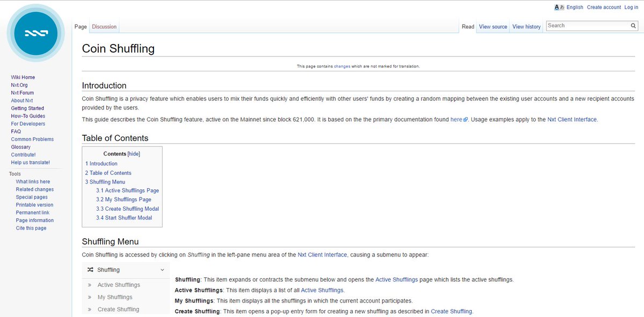Click Create Shuffling item in menu image

click(x=118, y=309)
